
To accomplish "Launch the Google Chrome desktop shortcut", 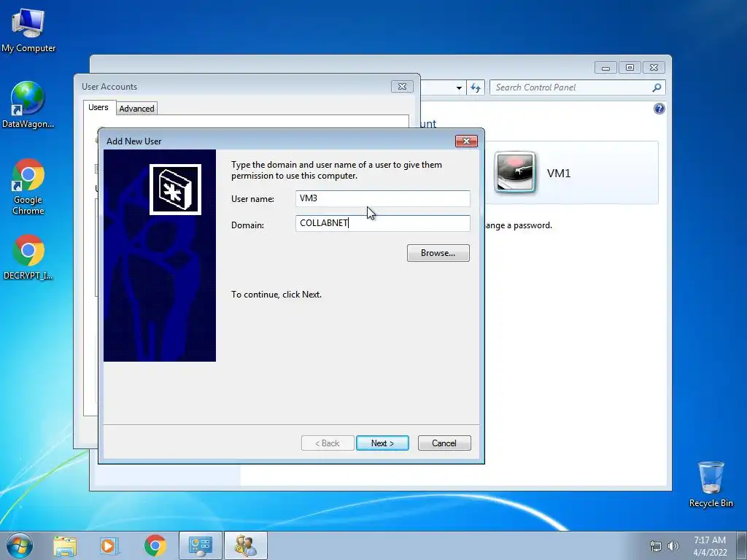I will (28, 186).
